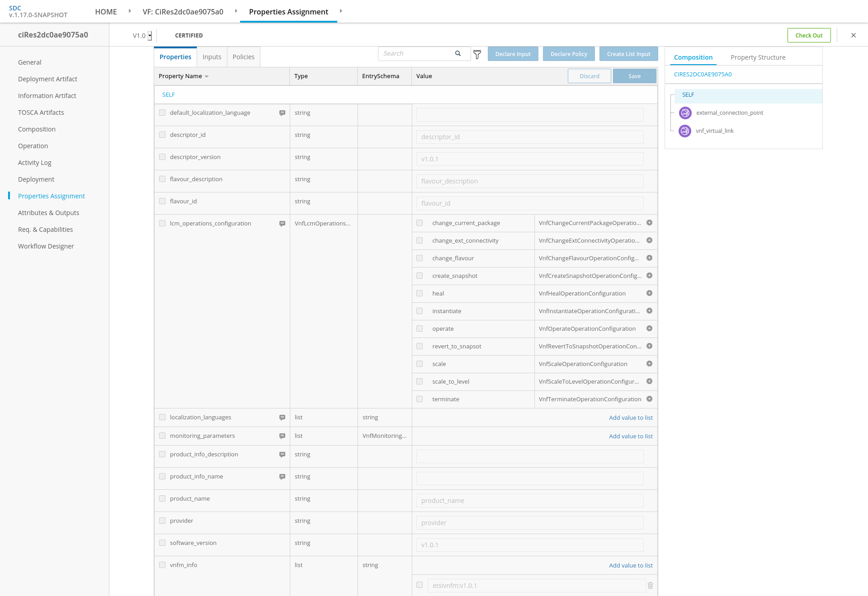Expand the breadcrumb arrow after HOME
The width and height of the screenshot is (868, 596).
point(130,11)
